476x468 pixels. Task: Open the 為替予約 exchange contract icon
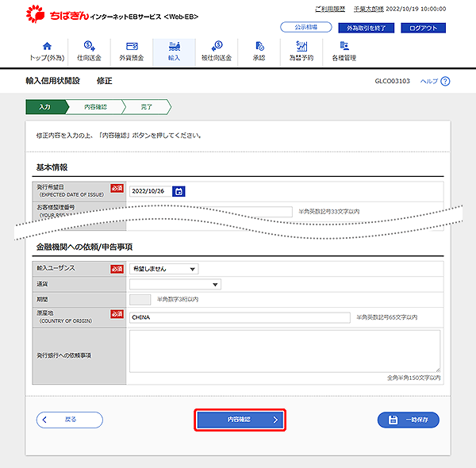point(301,46)
